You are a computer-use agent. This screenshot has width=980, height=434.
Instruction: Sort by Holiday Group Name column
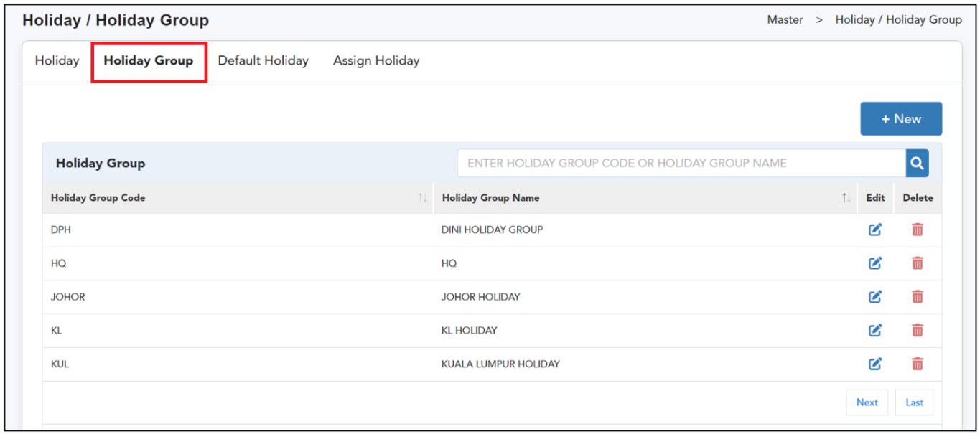coord(846,198)
